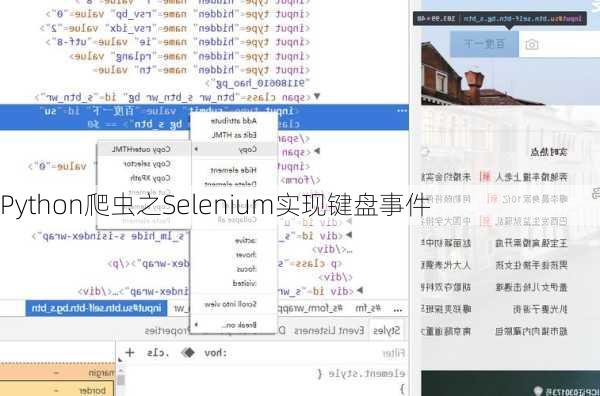Switch to the Event Listeners tab
The width and height of the screenshot is (600, 396).
click(329, 331)
